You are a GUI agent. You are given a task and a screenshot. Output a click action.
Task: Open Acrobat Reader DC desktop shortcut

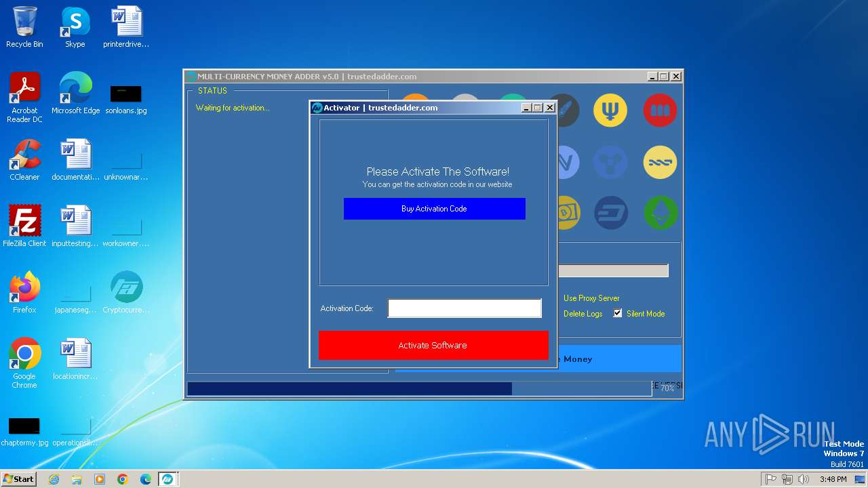tap(24, 98)
